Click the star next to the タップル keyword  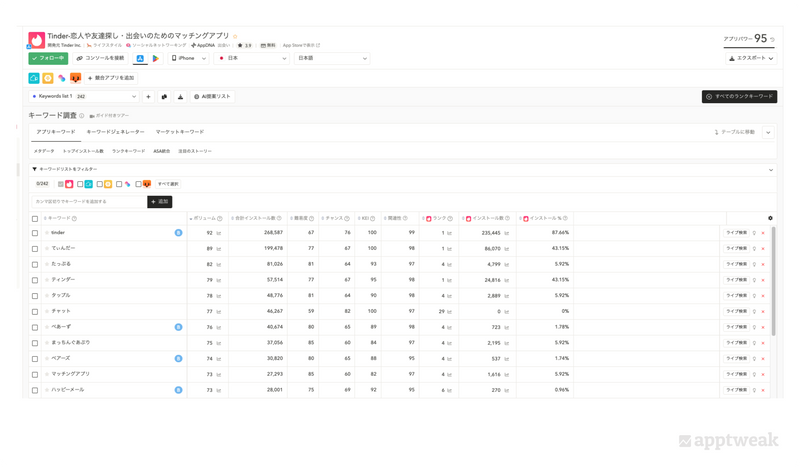[x=47, y=296]
